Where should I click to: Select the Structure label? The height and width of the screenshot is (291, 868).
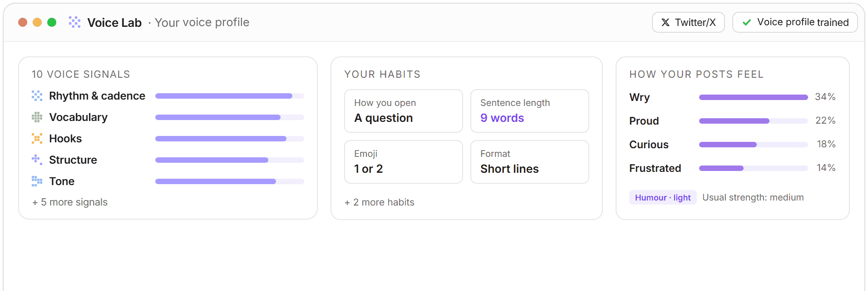tap(73, 160)
